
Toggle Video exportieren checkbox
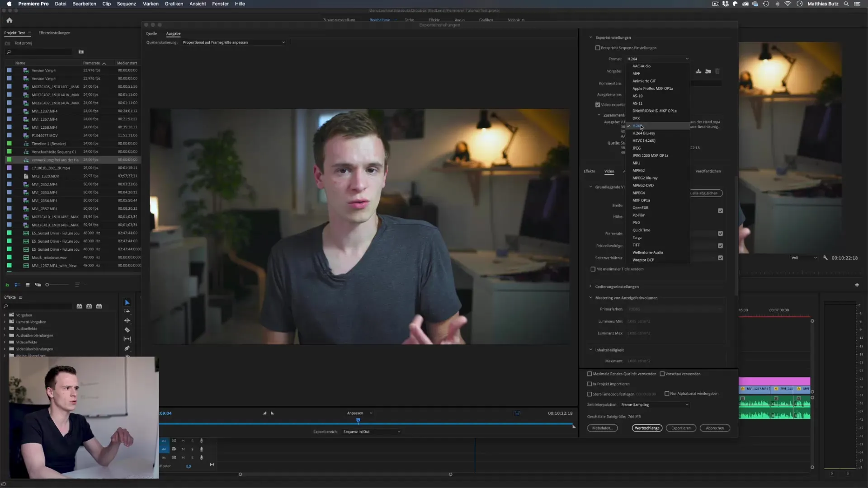pyautogui.click(x=598, y=105)
